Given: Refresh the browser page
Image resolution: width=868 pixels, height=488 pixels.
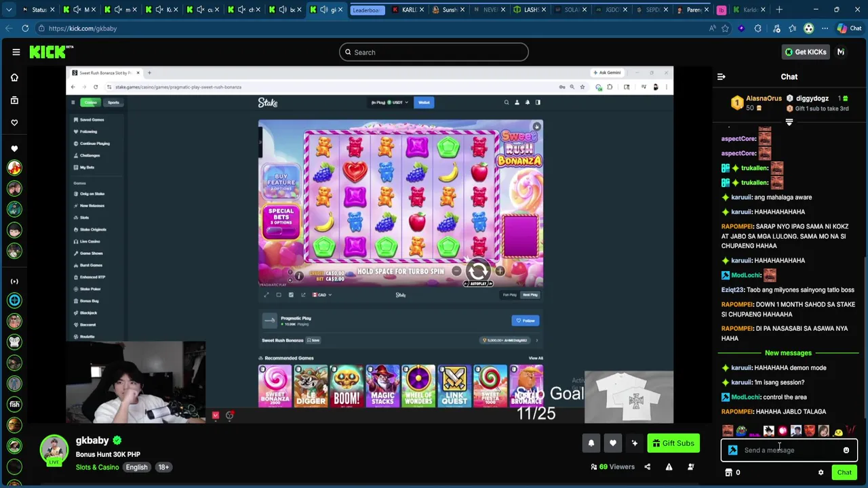Looking at the screenshot, I should click(x=25, y=28).
